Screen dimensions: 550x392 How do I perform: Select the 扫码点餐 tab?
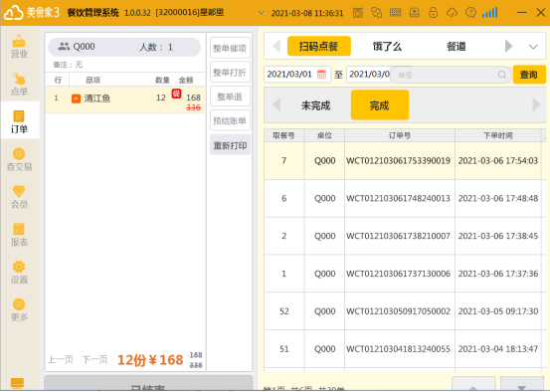(319, 46)
